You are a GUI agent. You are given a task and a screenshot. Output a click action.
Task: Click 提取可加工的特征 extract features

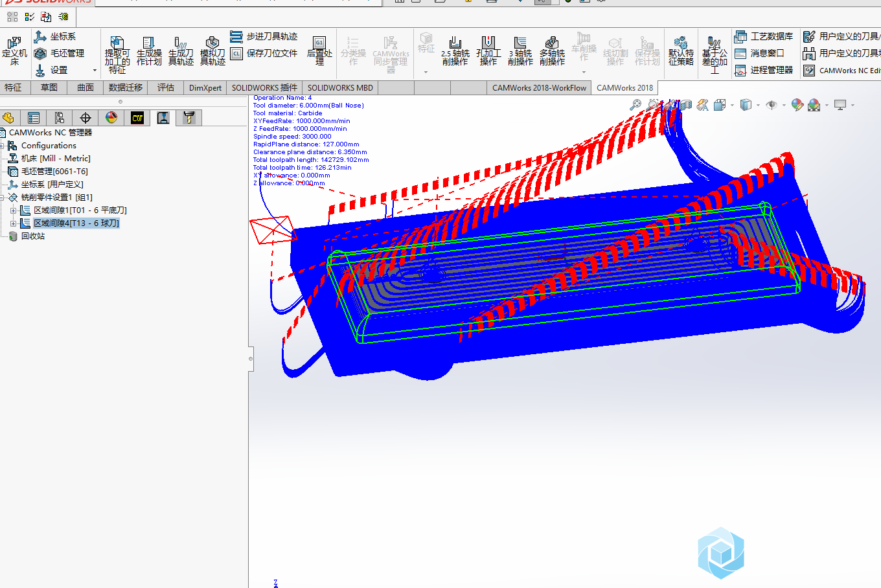point(117,54)
